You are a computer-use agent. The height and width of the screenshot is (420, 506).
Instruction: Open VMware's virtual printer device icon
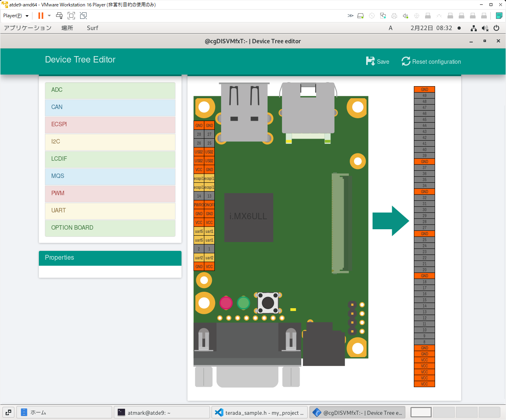394,16
